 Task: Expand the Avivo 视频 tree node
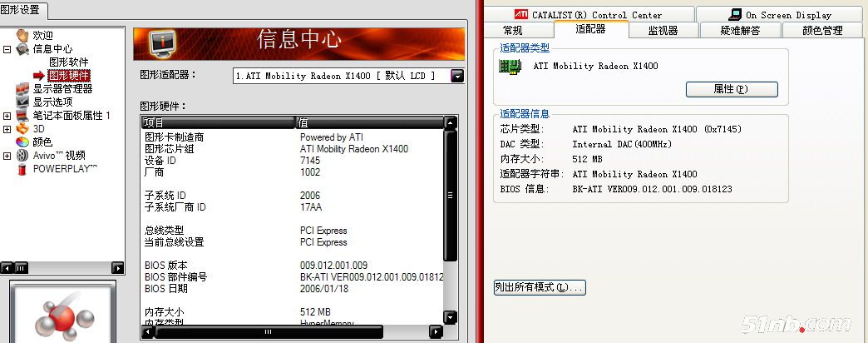click(x=7, y=155)
